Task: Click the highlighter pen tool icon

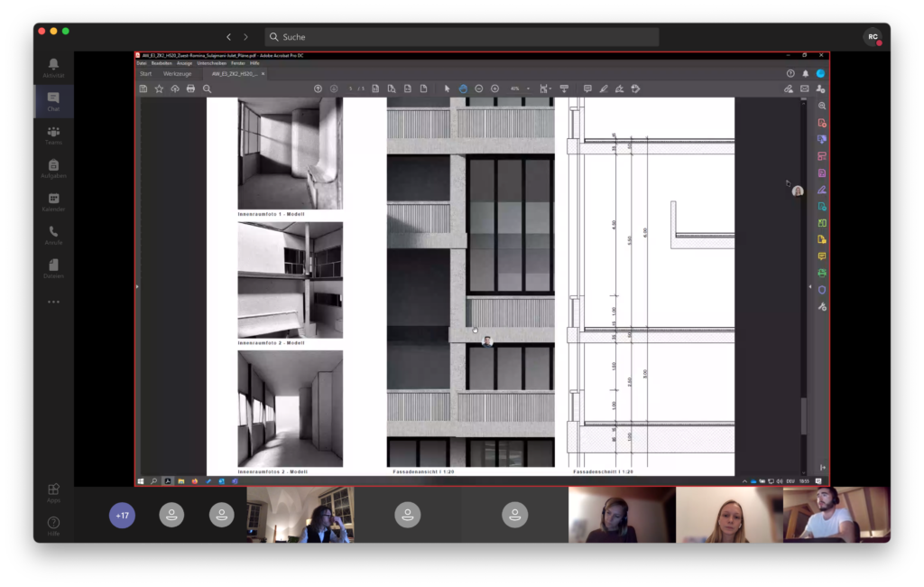Action: point(604,89)
